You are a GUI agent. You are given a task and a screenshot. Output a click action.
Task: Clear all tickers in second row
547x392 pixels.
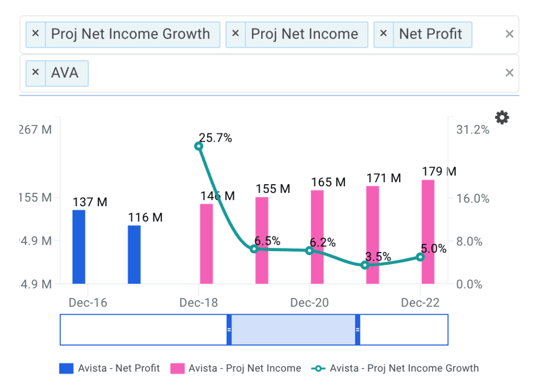tap(509, 73)
